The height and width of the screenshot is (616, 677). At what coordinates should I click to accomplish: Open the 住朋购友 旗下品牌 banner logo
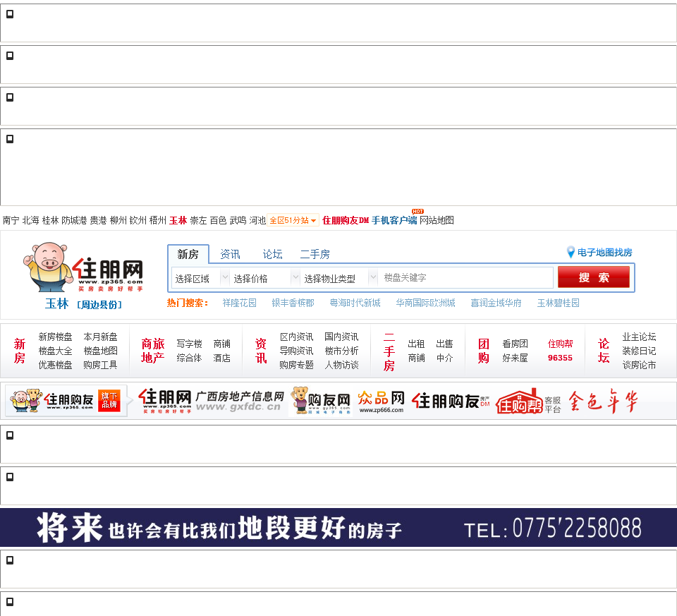pos(66,401)
